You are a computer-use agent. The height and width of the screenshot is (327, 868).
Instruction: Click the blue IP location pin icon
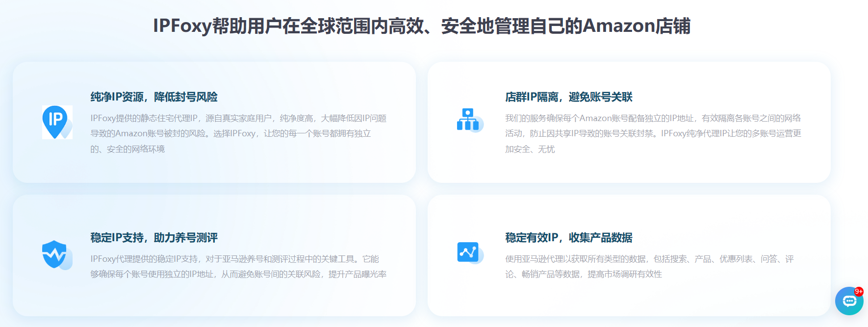tap(57, 122)
